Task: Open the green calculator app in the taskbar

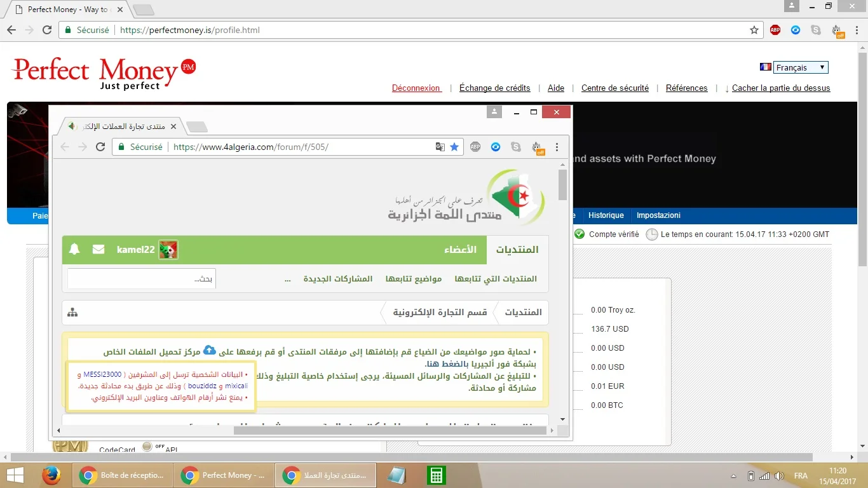Action: (x=436, y=475)
